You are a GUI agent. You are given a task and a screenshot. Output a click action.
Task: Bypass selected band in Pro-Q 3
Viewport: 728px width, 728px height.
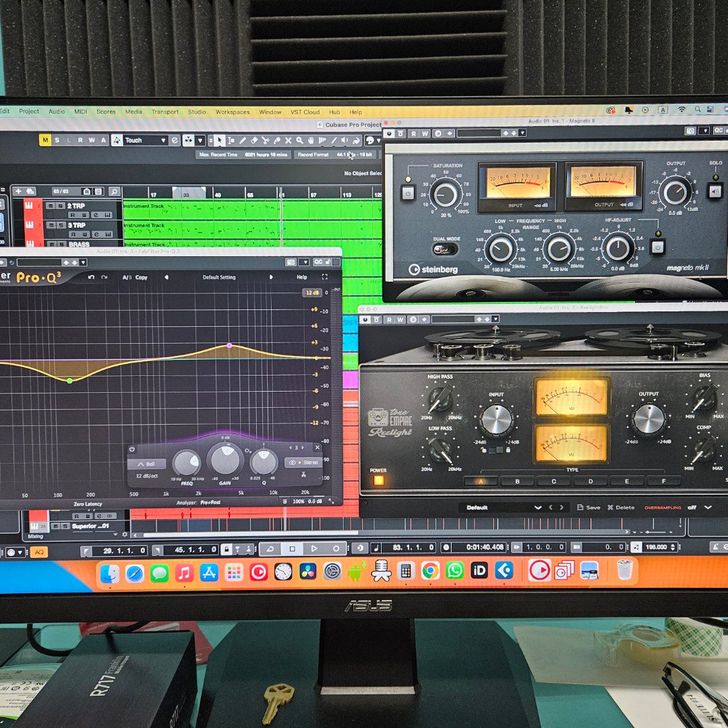(132, 450)
